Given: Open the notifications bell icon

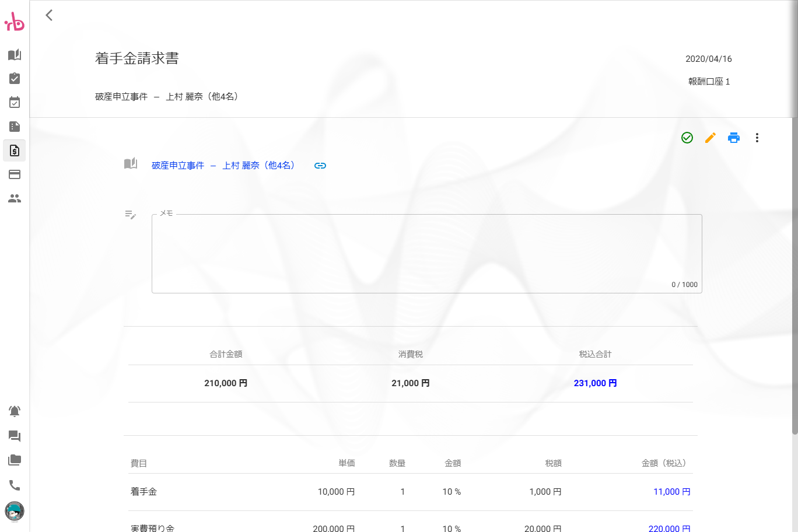Looking at the screenshot, I should coord(15,411).
